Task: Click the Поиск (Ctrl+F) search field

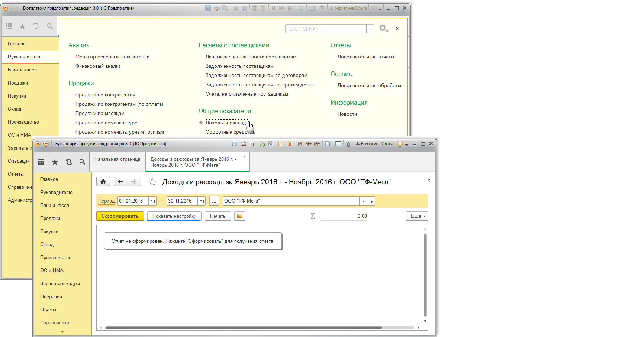Action: (326, 29)
